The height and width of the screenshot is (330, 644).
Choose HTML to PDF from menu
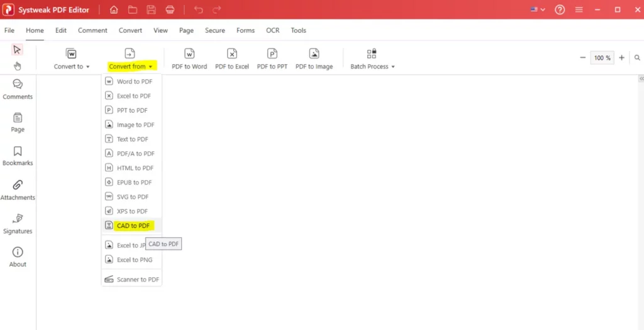(x=131, y=168)
